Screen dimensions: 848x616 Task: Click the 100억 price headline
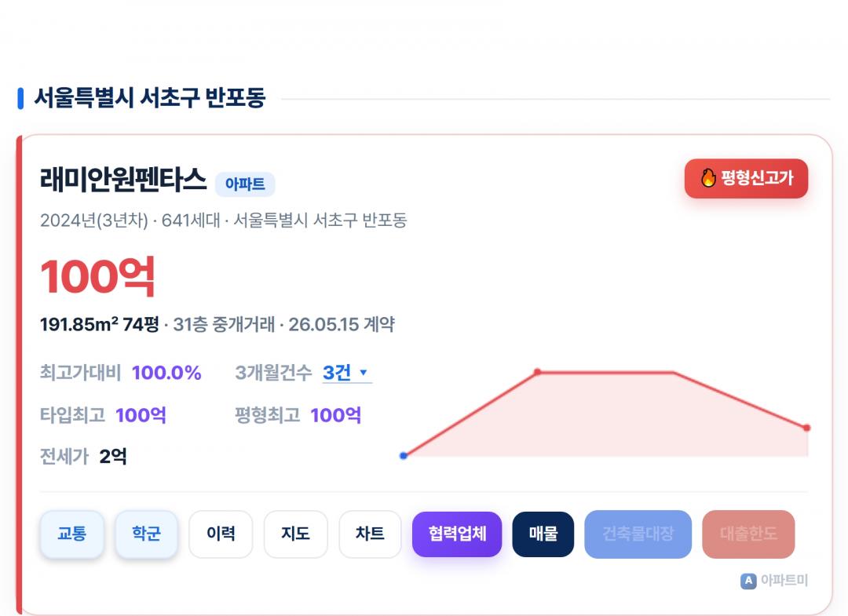click(98, 276)
